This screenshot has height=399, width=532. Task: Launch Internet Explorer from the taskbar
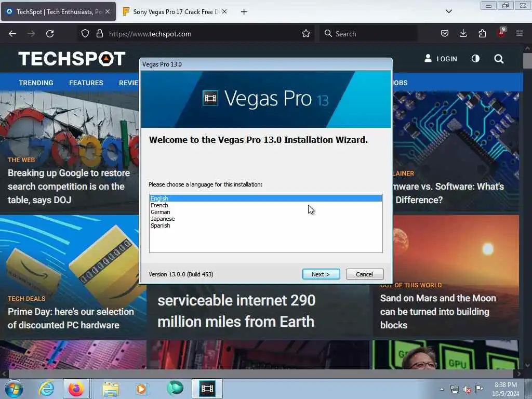point(46,389)
